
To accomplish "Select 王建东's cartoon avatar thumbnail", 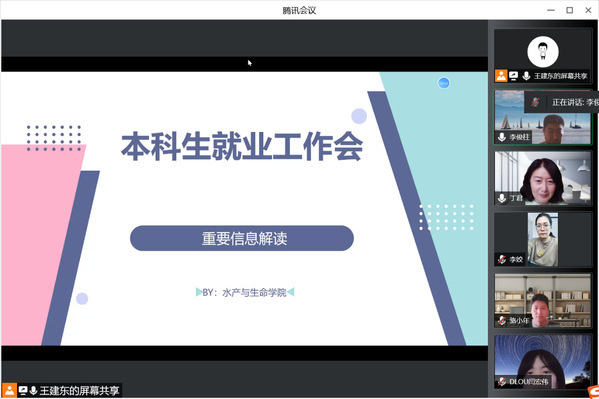I will (543, 52).
